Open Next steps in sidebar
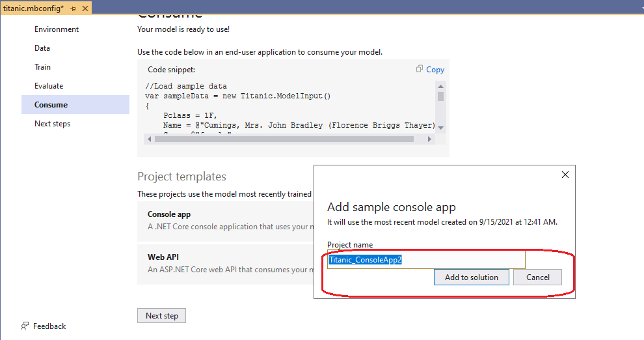 click(52, 124)
